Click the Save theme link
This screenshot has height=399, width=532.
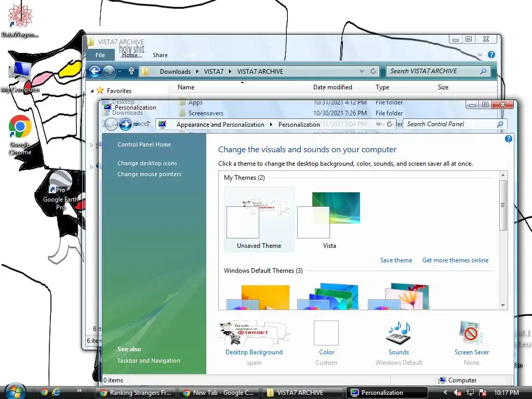pos(396,260)
